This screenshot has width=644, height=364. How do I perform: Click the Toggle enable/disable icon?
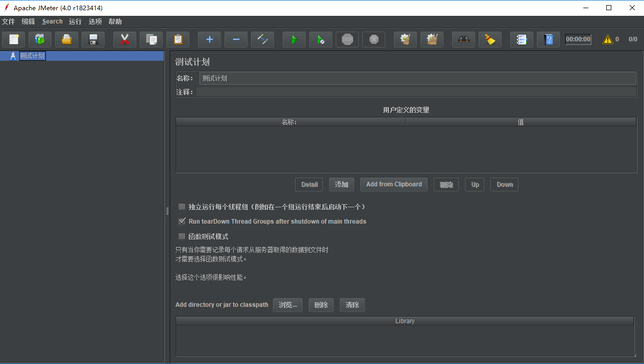coord(263,39)
